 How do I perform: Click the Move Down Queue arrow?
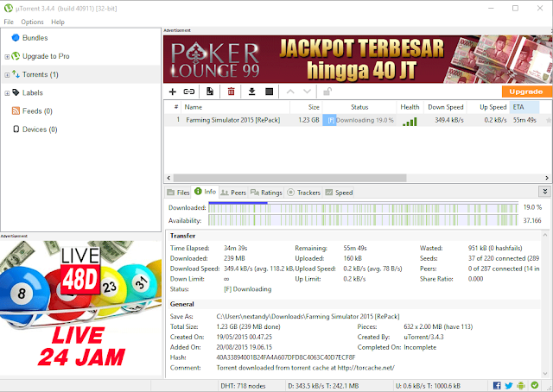tap(308, 92)
